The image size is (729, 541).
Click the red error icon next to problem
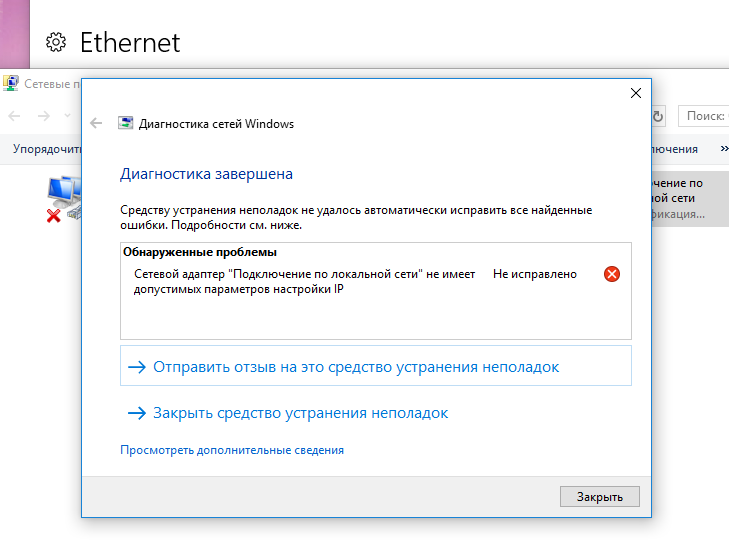click(612, 274)
